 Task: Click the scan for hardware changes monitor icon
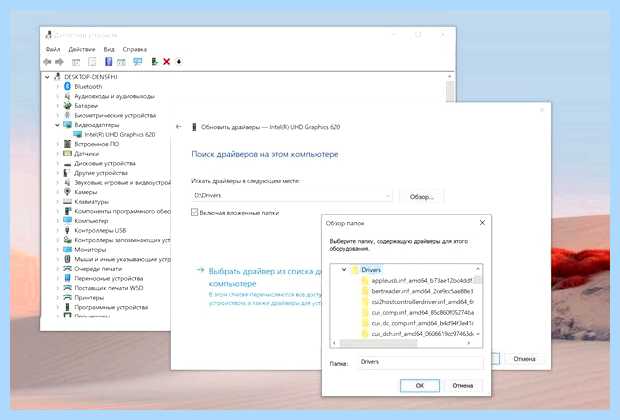[138, 62]
